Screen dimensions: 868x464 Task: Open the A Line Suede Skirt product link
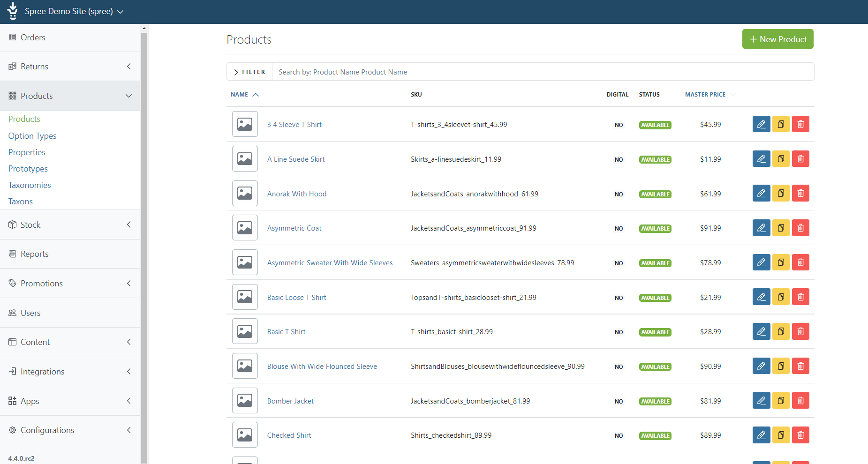295,159
